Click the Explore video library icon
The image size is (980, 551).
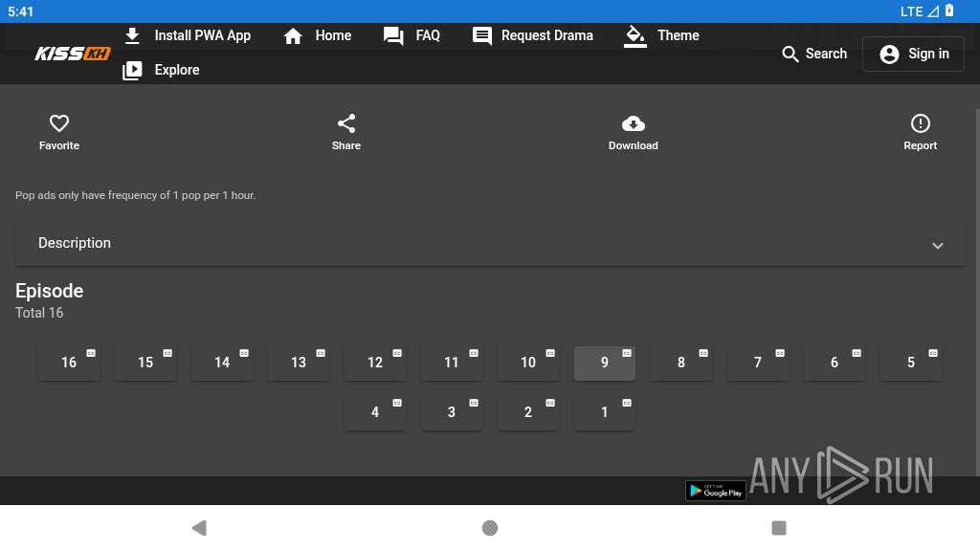pyautogui.click(x=132, y=70)
